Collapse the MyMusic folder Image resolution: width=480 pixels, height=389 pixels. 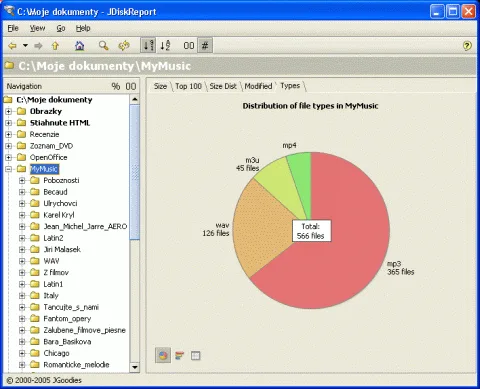9,169
